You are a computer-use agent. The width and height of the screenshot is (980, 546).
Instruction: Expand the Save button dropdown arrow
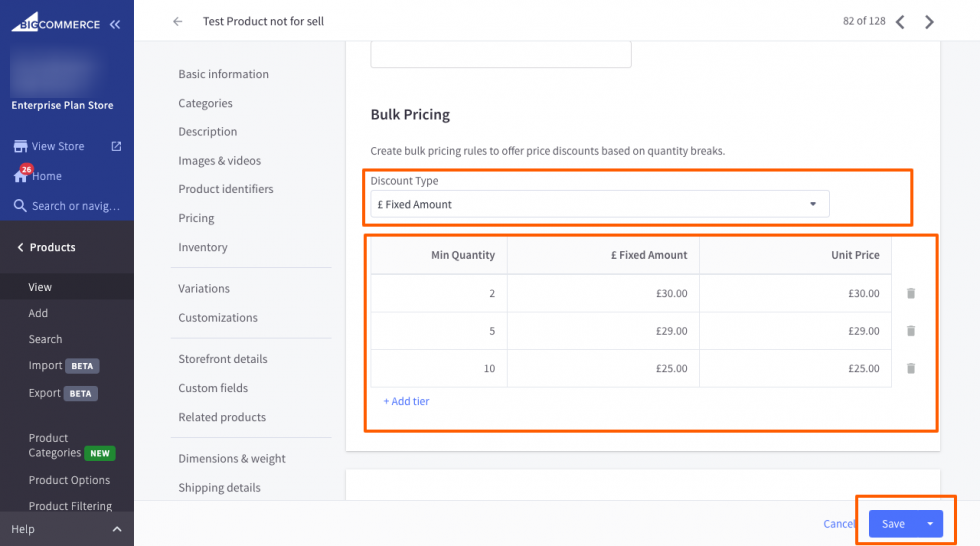(x=930, y=524)
